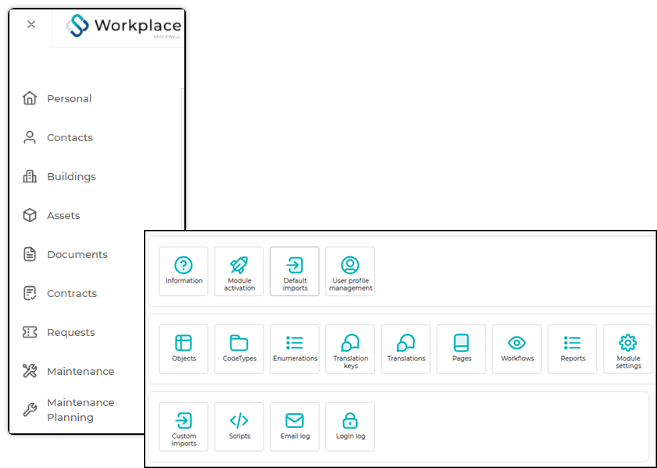Open the Workflows eye tile
The height and width of the screenshot is (468, 657).
point(517,349)
